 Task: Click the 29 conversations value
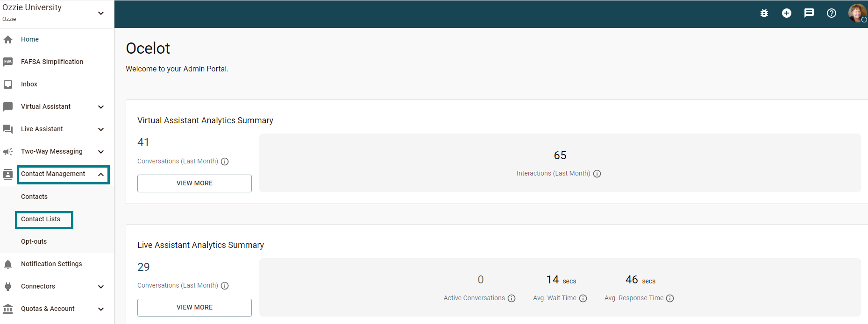143,267
